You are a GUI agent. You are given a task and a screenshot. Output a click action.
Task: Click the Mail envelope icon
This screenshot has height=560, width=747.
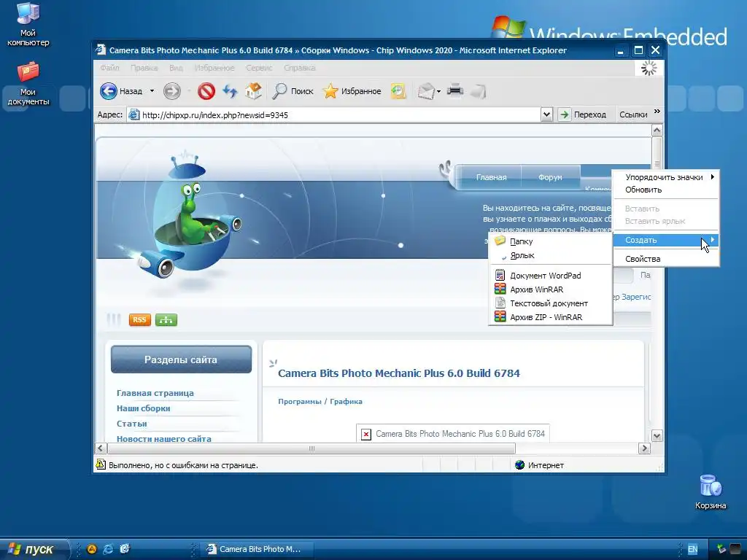(426, 91)
